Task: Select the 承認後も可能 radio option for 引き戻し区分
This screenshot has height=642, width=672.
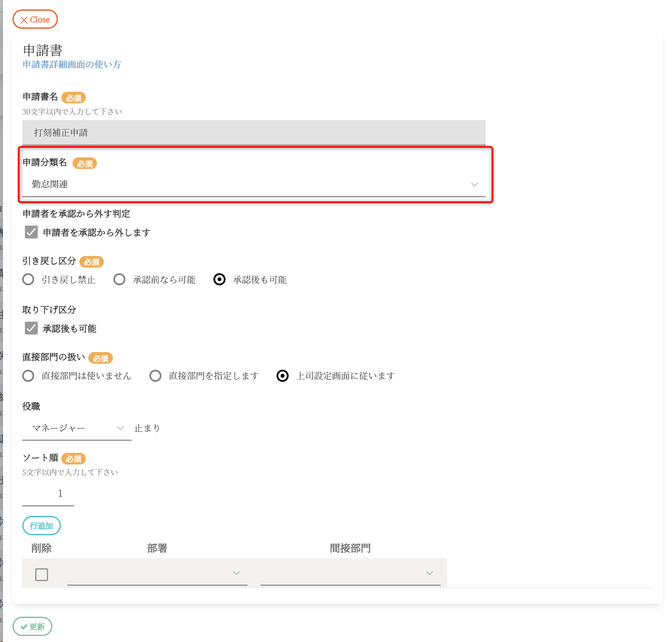Action: (x=219, y=280)
